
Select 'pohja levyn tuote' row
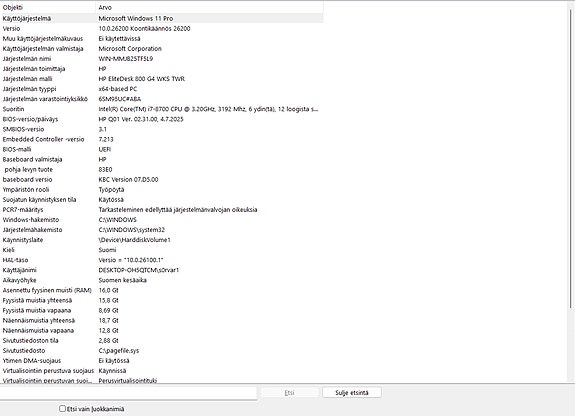(x=29, y=169)
